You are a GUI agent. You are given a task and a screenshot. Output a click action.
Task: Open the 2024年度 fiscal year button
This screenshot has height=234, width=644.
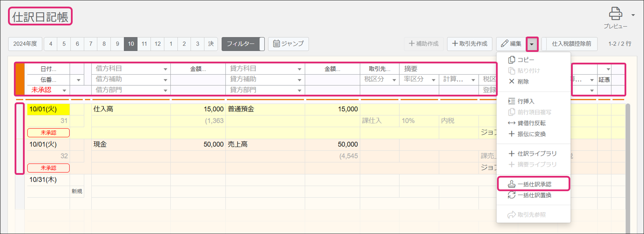[25, 44]
